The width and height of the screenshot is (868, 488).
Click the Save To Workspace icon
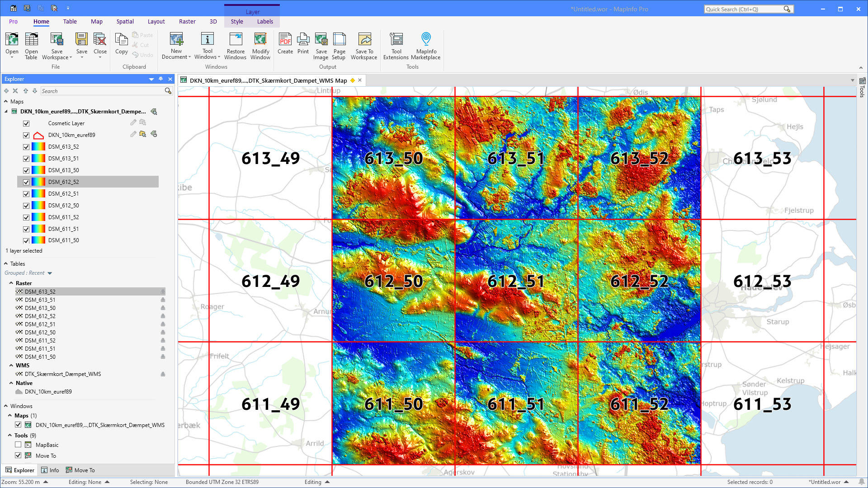364,39
